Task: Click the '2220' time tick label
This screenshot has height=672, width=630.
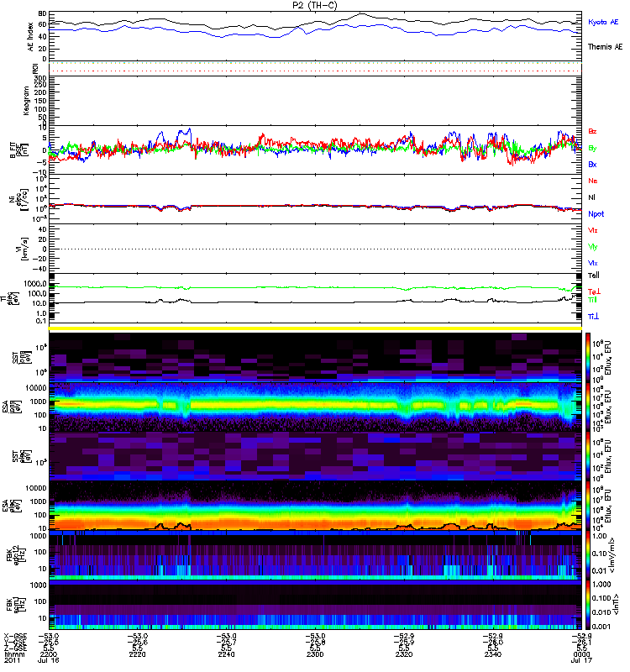Action: click(x=137, y=654)
